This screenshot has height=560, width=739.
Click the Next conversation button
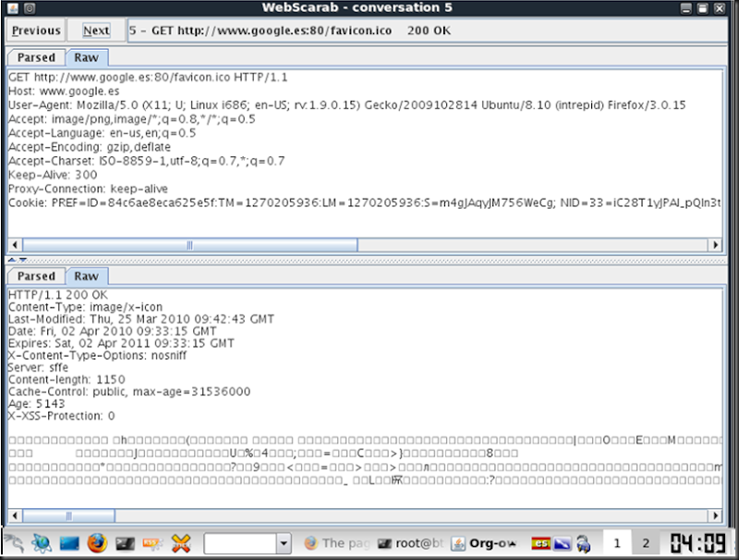pos(96,30)
